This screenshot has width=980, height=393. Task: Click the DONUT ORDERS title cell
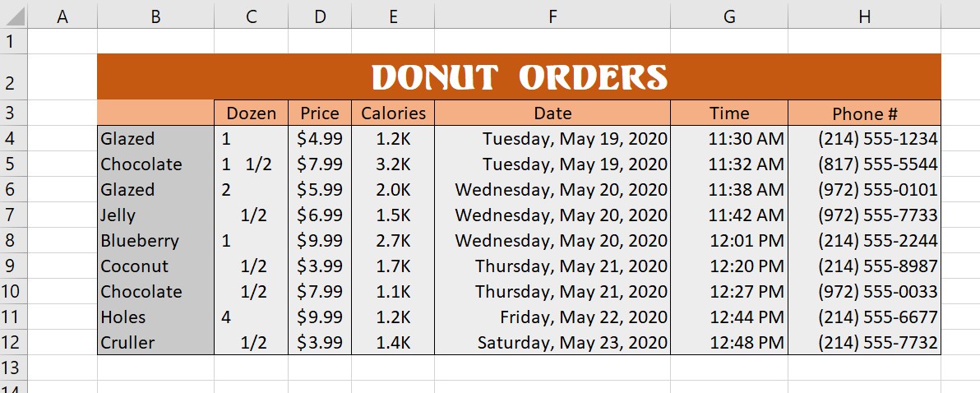click(519, 76)
